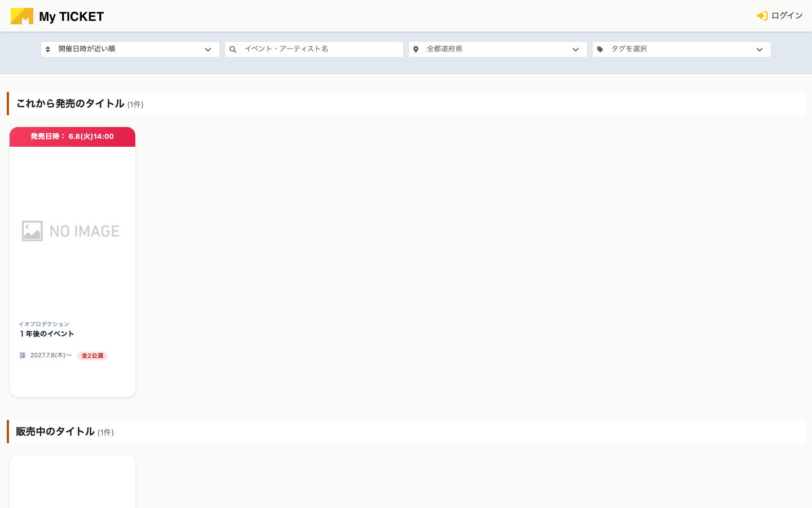Click the これから発売のタイトル heading
The height and width of the screenshot is (508, 812).
pos(70,104)
